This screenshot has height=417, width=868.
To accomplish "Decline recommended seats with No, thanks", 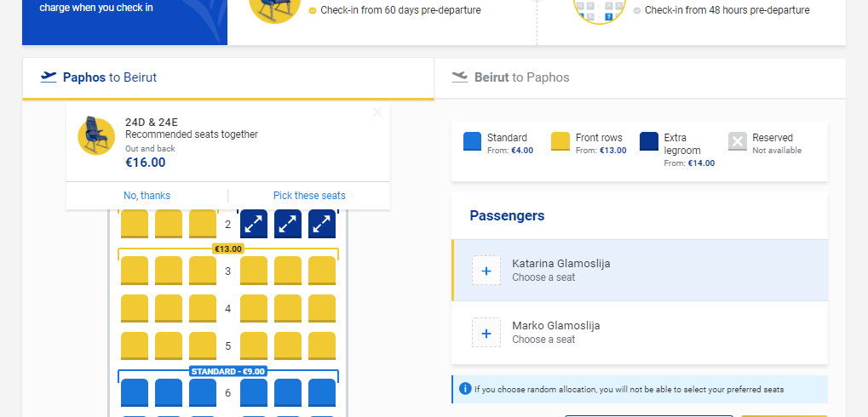I will point(147,196).
